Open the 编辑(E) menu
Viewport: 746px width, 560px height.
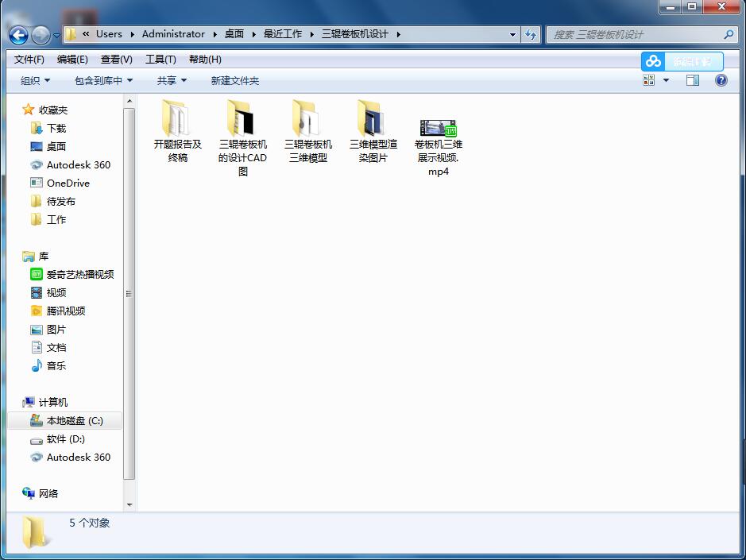pos(72,60)
